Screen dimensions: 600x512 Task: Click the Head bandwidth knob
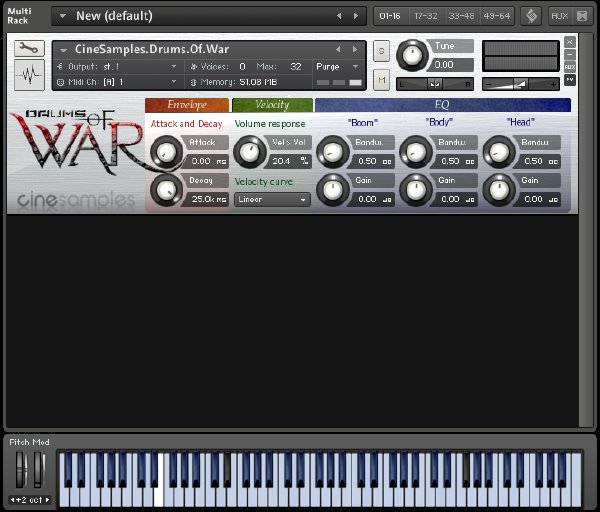(499, 152)
